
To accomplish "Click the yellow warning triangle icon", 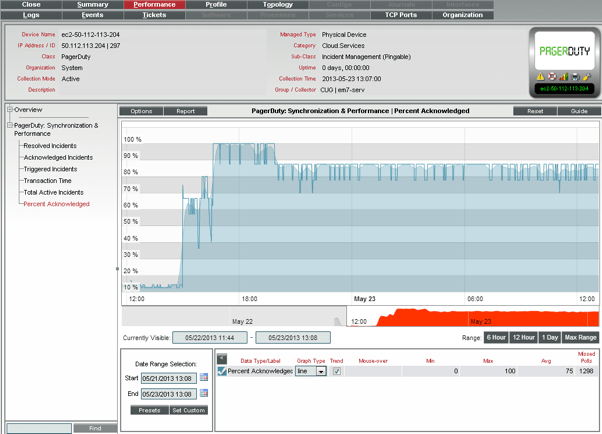I will (541, 76).
